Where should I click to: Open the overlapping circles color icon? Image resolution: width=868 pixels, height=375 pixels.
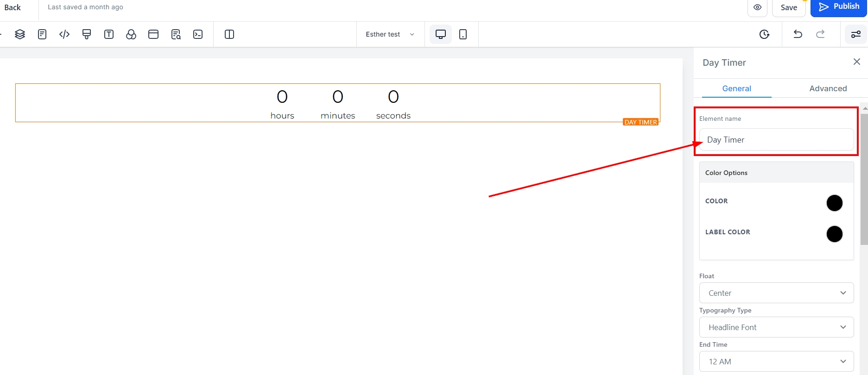coord(131,34)
